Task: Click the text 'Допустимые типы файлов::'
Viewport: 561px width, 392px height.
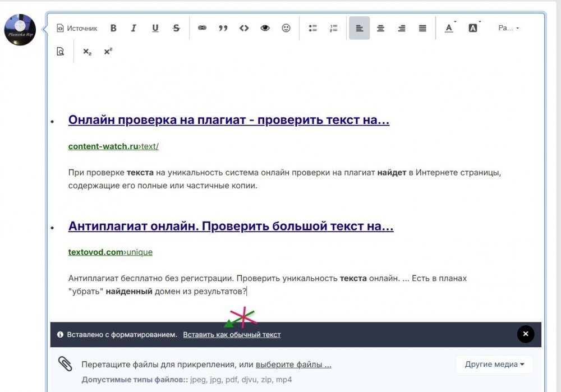Action: pyautogui.click(x=135, y=380)
